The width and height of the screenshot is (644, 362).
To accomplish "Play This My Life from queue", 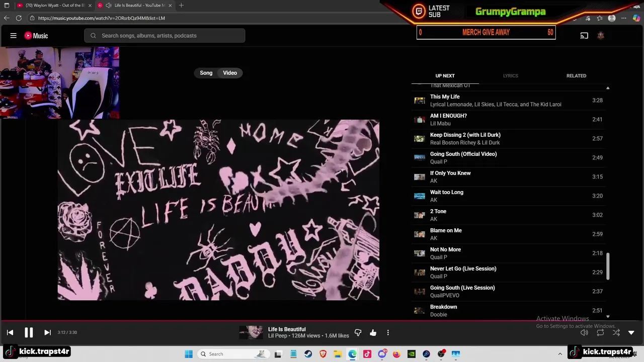I will click(x=508, y=101).
